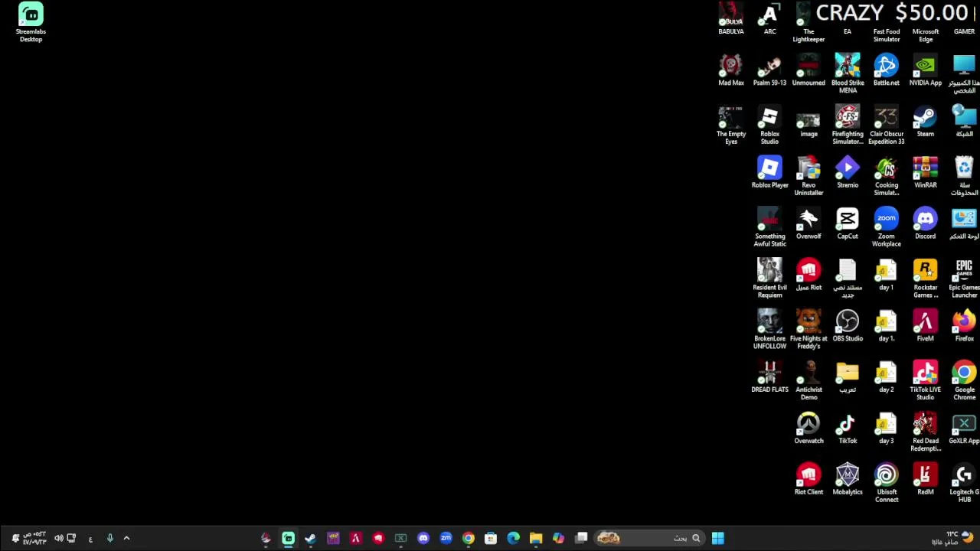Open the Mobalytics shortcut
The width and height of the screenshot is (980, 551).
(848, 480)
